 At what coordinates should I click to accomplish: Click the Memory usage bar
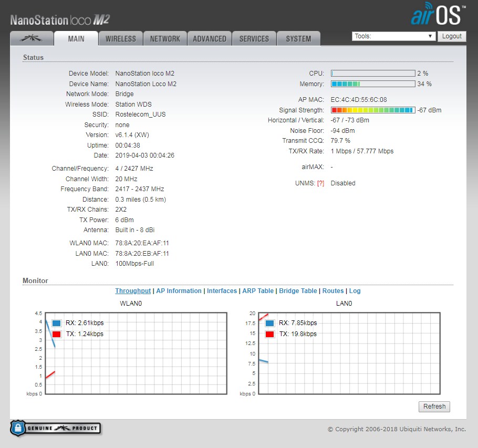[373, 84]
